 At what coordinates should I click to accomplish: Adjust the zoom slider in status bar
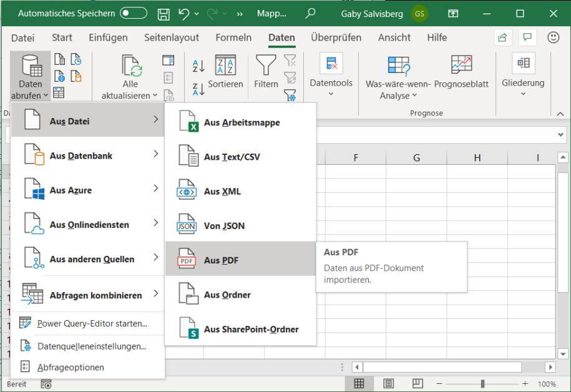click(x=482, y=384)
